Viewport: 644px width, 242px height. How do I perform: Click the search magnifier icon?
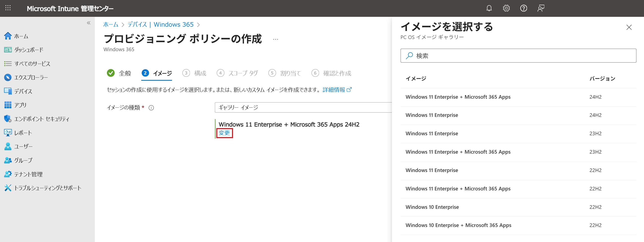pos(409,55)
